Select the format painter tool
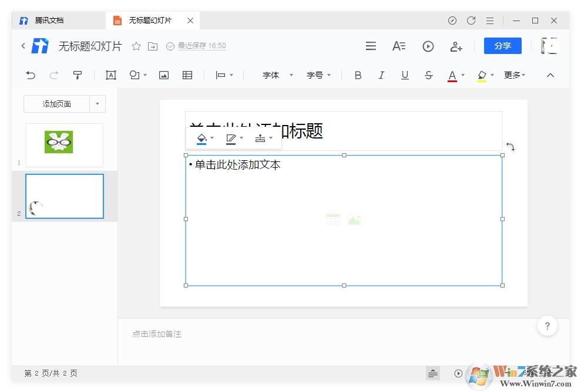The image size is (581, 392). (x=78, y=75)
